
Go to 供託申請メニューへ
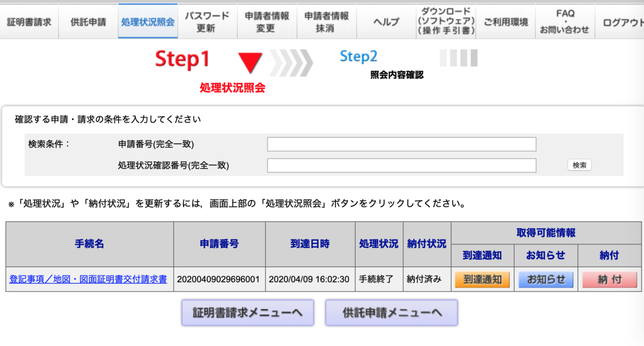(x=391, y=313)
